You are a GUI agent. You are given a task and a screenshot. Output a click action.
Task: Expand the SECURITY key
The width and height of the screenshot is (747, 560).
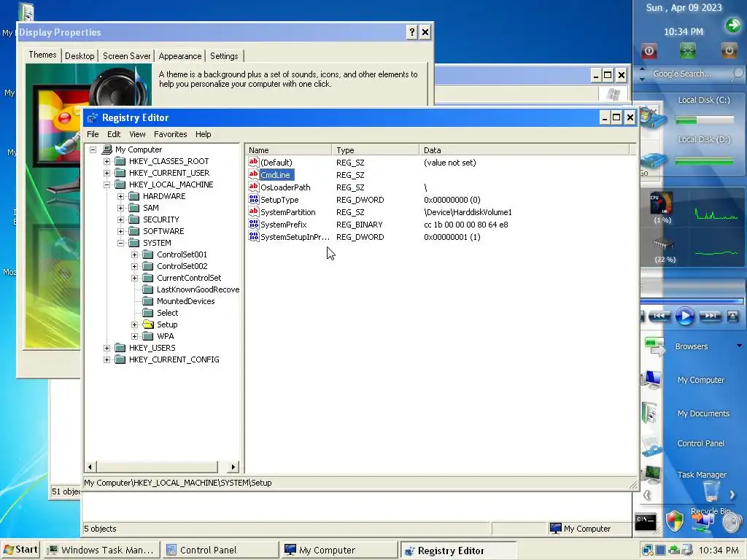point(120,220)
